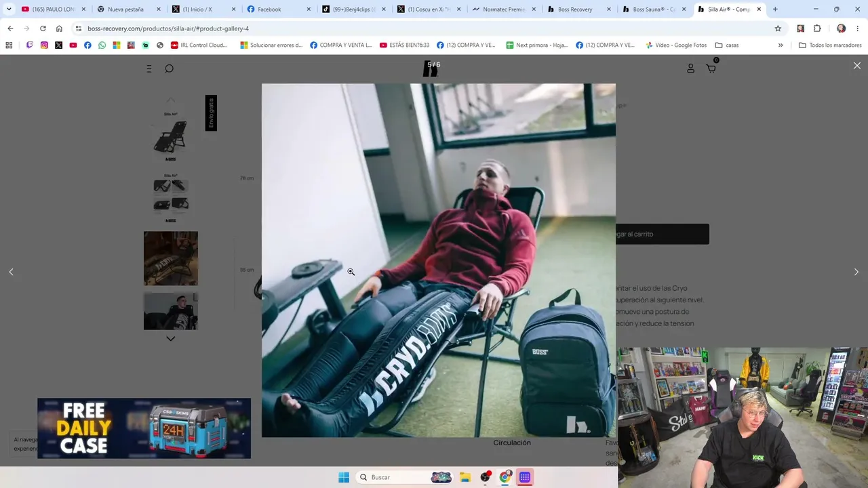Select the dark brown chair photo thumbnail

click(171, 258)
